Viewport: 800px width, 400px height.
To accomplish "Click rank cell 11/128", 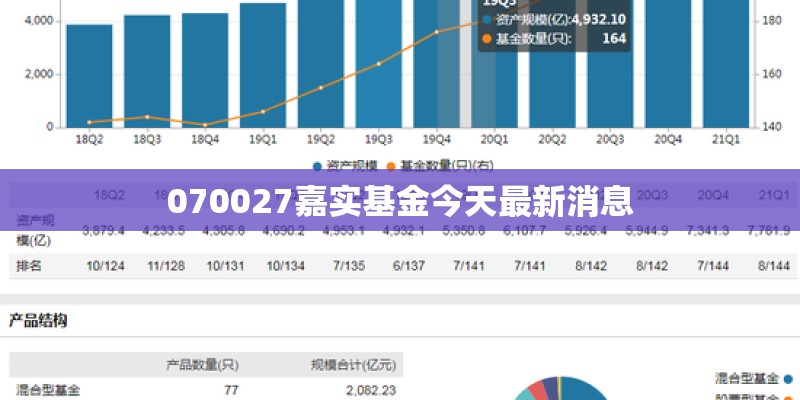I will (166, 266).
